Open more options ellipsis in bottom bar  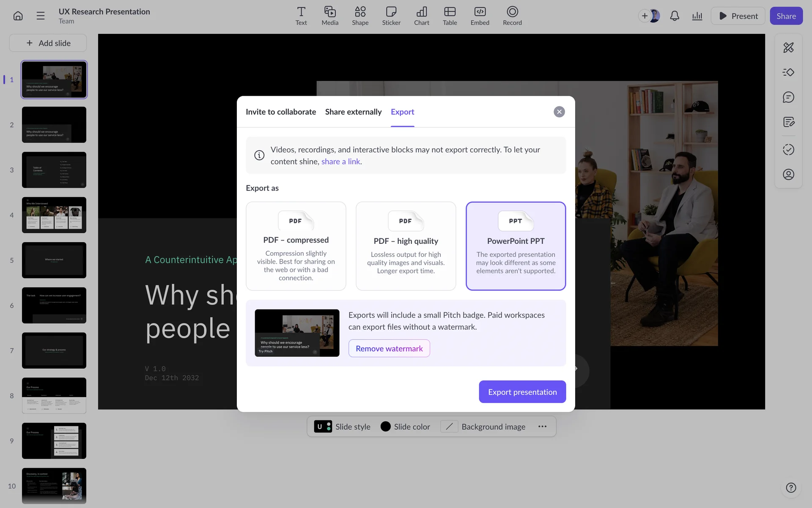click(542, 427)
